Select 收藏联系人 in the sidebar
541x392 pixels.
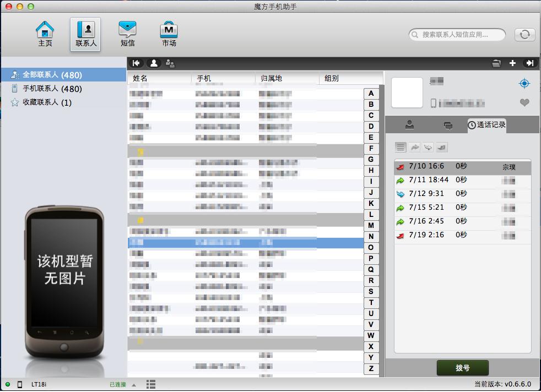47,102
